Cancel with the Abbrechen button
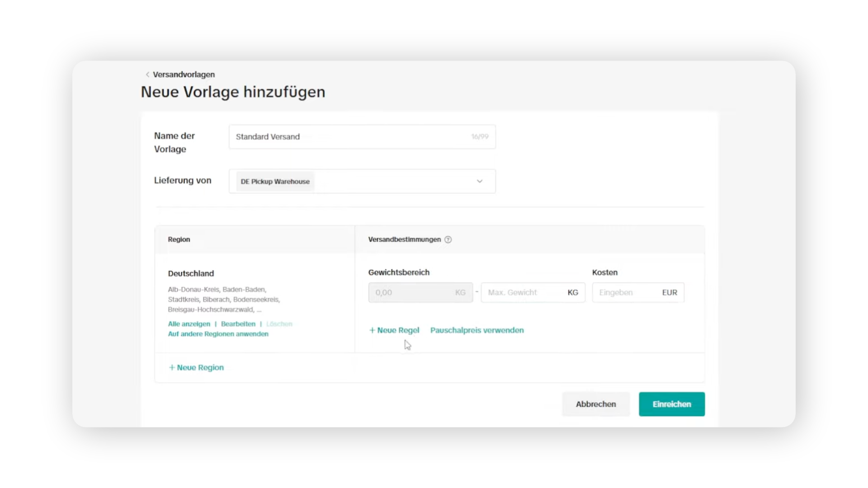868x488 pixels. pos(596,404)
